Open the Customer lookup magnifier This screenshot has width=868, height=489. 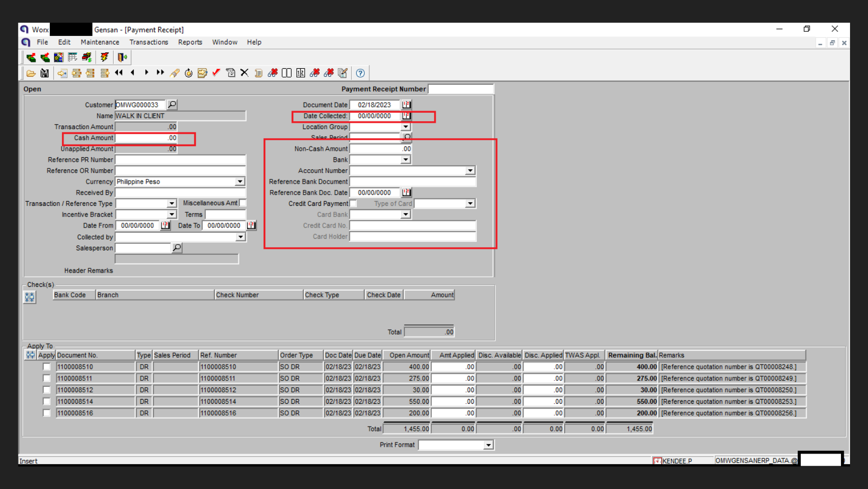pyautogui.click(x=172, y=105)
